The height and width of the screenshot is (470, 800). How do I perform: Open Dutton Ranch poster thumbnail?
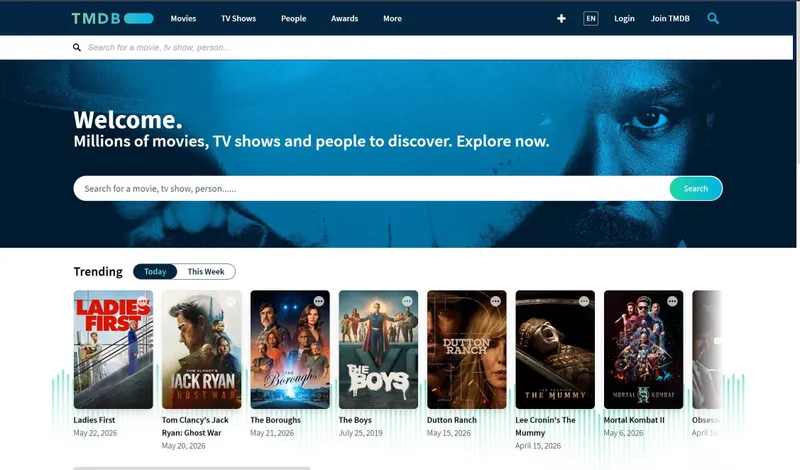pos(467,350)
